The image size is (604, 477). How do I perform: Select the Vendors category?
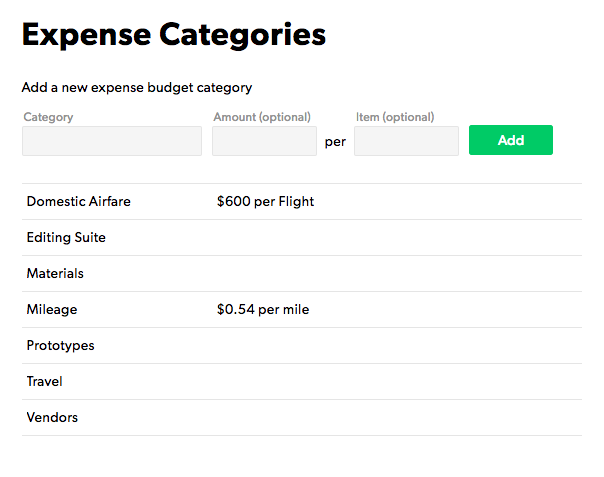click(x=302, y=418)
